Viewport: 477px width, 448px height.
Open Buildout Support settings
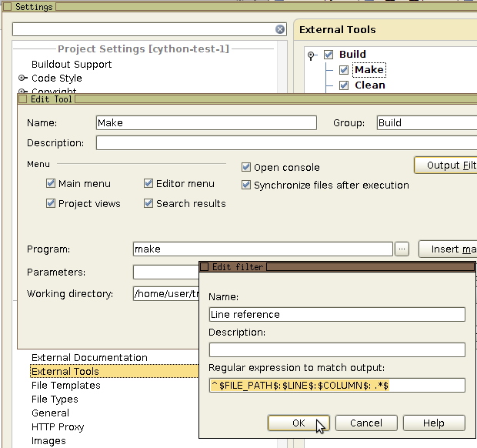click(x=72, y=64)
